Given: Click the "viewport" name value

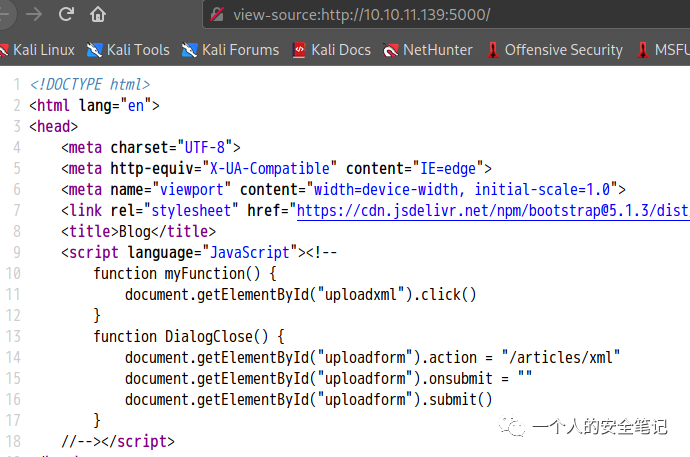Looking at the screenshot, I should pyautogui.click(x=191, y=190).
